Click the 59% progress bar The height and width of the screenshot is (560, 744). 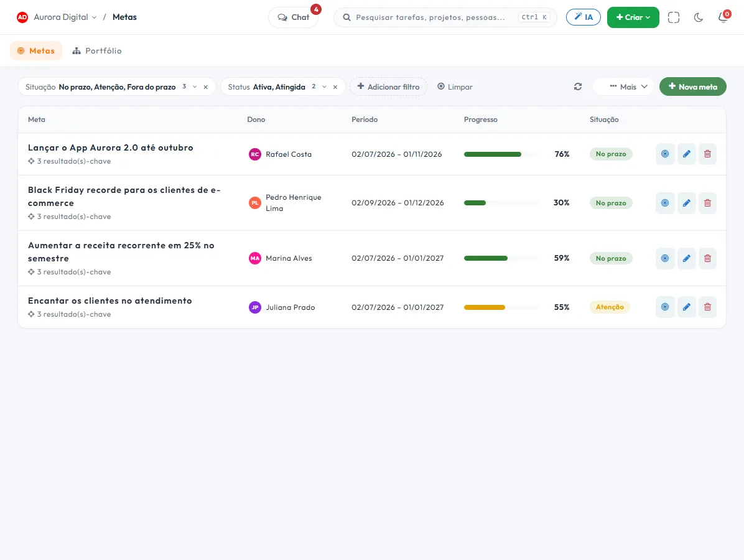(501, 258)
